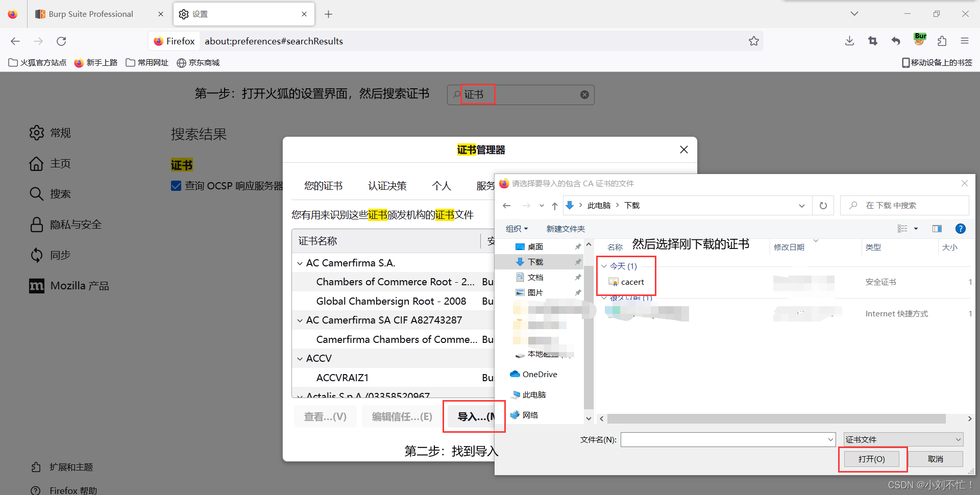Collapse the AC Camerfirma S.A. certificate group

300,263
